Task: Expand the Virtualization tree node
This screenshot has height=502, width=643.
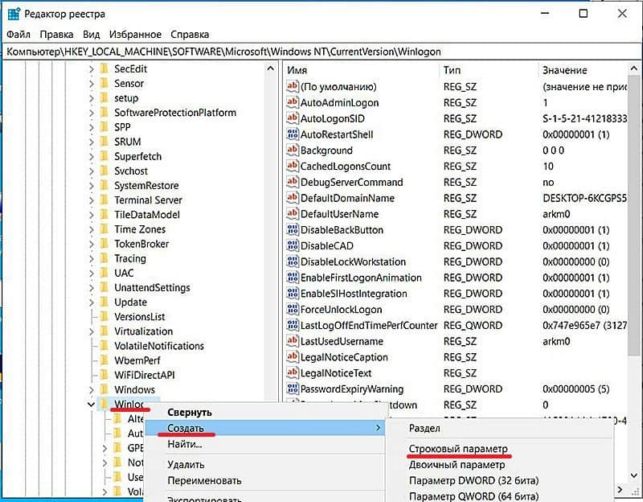Action: (x=91, y=331)
